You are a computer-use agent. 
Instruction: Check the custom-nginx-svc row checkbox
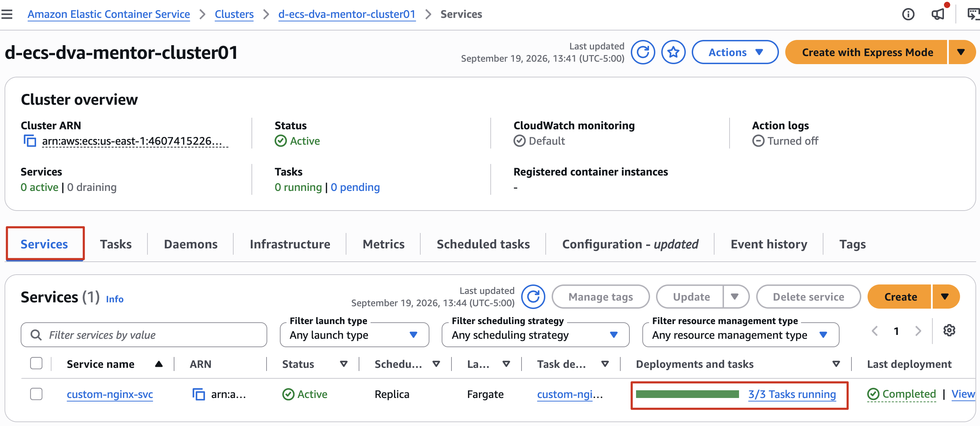(x=36, y=394)
